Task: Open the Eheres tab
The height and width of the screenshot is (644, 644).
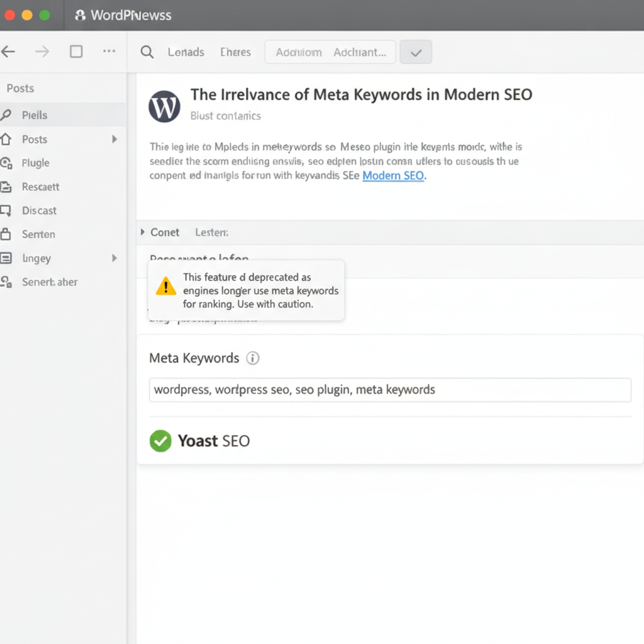Action: point(235,52)
